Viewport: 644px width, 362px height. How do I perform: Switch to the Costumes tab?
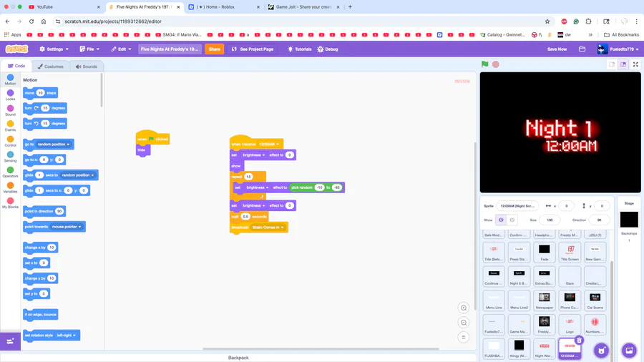[51, 66]
